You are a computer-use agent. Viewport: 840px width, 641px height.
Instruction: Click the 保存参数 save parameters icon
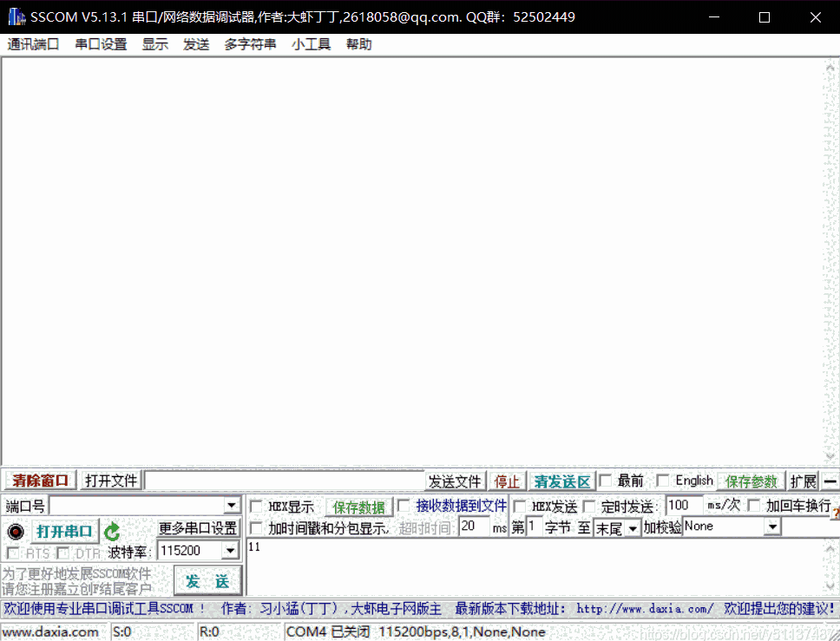pyautogui.click(x=750, y=480)
